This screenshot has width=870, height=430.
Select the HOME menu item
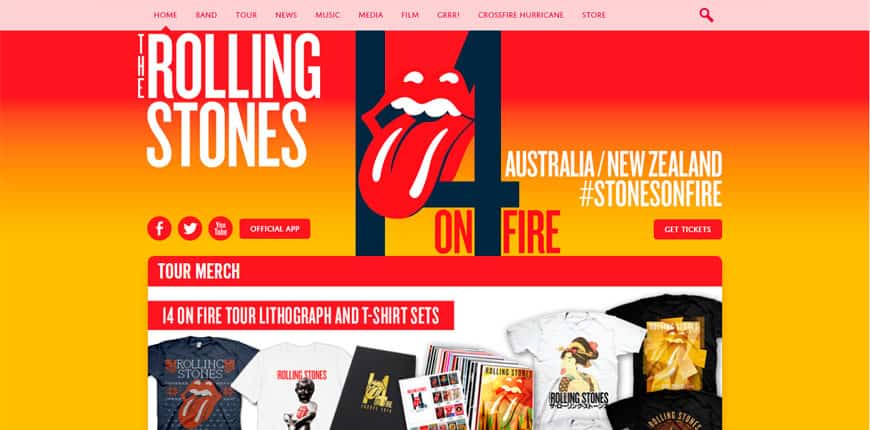165,15
